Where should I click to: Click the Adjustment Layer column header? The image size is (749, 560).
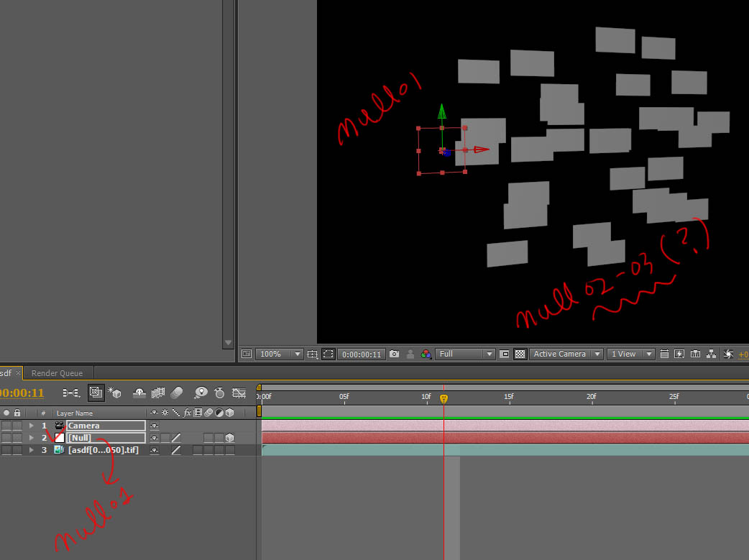[219, 413]
